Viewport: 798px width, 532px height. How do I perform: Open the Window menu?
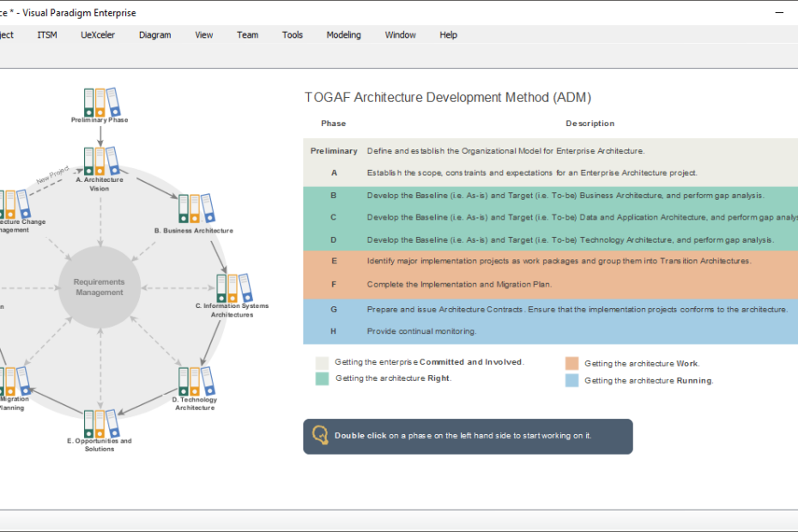pyautogui.click(x=400, y=34)
